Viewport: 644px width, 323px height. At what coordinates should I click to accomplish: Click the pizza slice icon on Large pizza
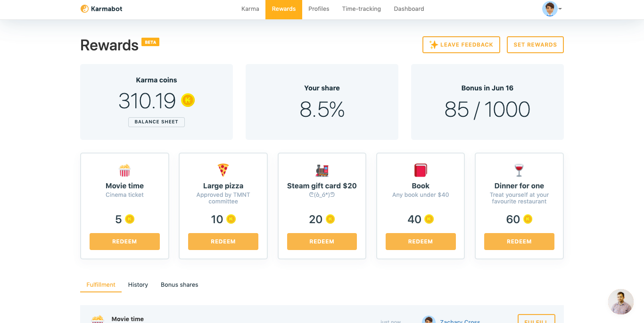(223, 170)
